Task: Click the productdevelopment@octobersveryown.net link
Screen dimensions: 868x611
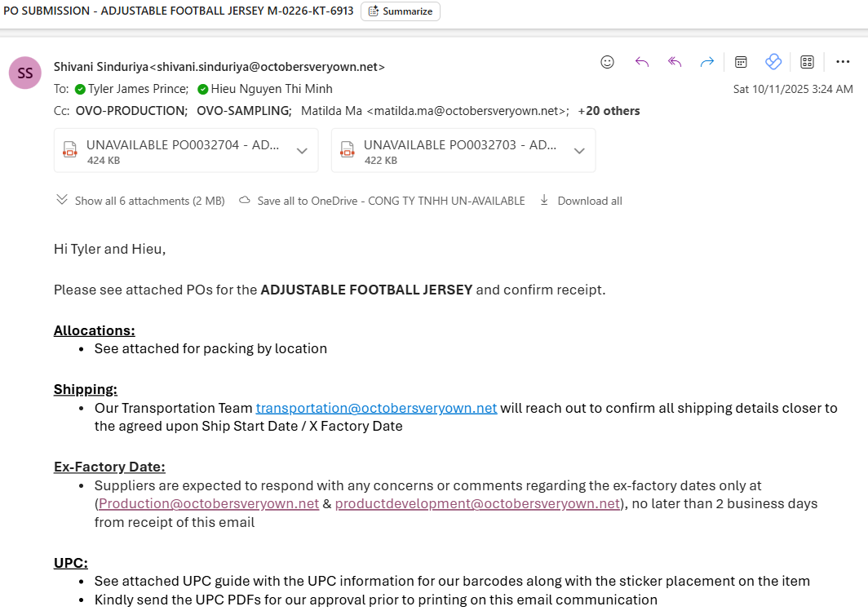Action: pos(477,503)
